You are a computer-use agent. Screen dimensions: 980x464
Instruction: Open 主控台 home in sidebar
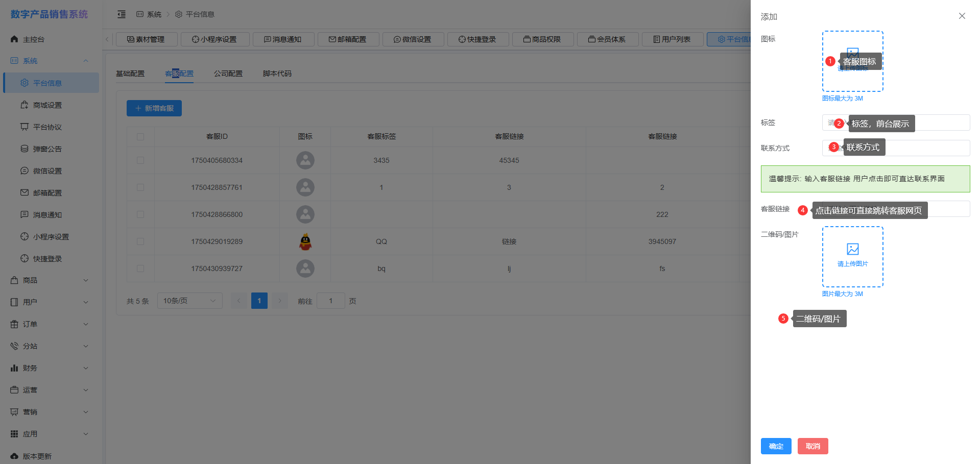[34, 39]
